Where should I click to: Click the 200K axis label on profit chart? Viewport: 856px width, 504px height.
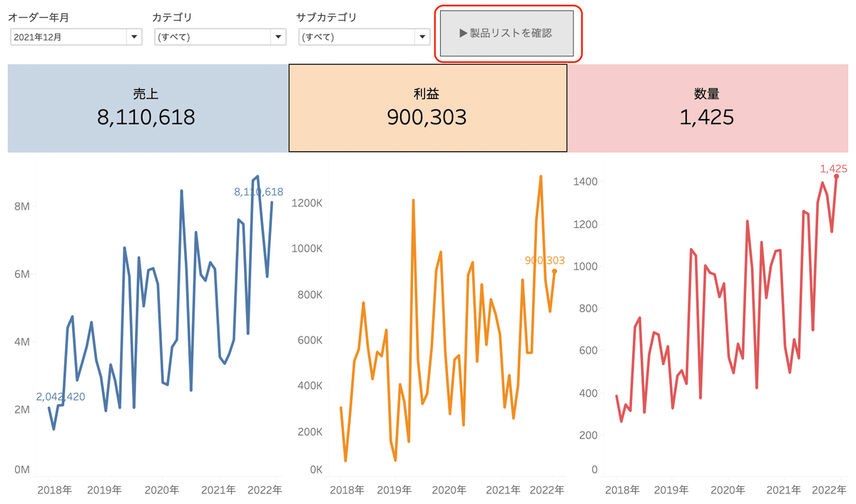tap(310, 432)
